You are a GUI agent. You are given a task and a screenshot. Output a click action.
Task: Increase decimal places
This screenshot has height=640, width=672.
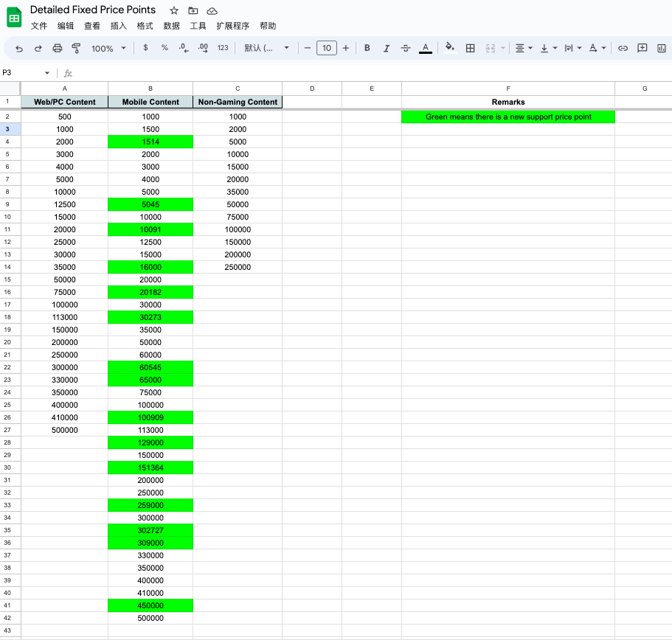203,48
